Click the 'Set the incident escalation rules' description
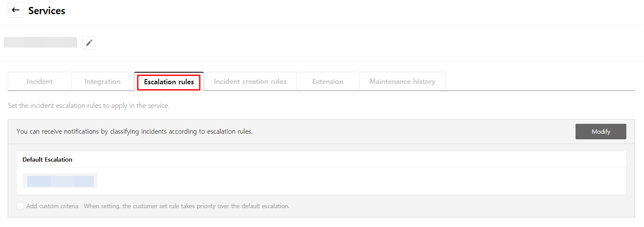This screenshot has width=644, height=227. [89, 105]
